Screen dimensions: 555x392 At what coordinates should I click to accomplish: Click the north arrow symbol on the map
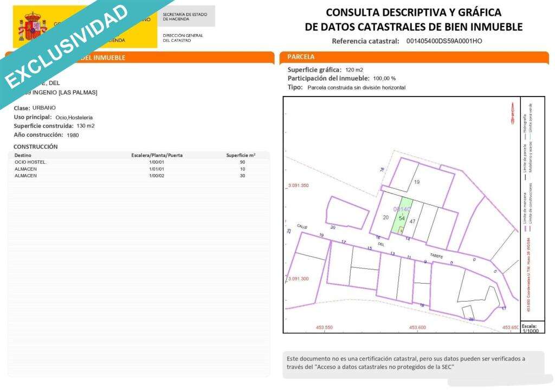[x=512, y=113]
